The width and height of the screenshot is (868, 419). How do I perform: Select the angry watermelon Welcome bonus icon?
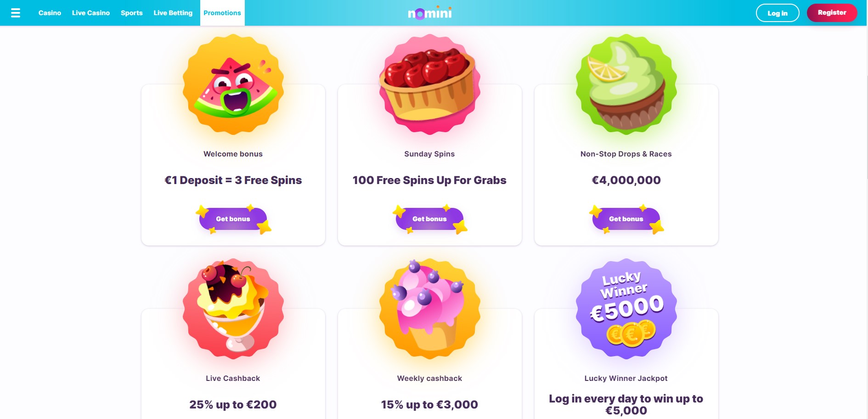click(233, 84)
